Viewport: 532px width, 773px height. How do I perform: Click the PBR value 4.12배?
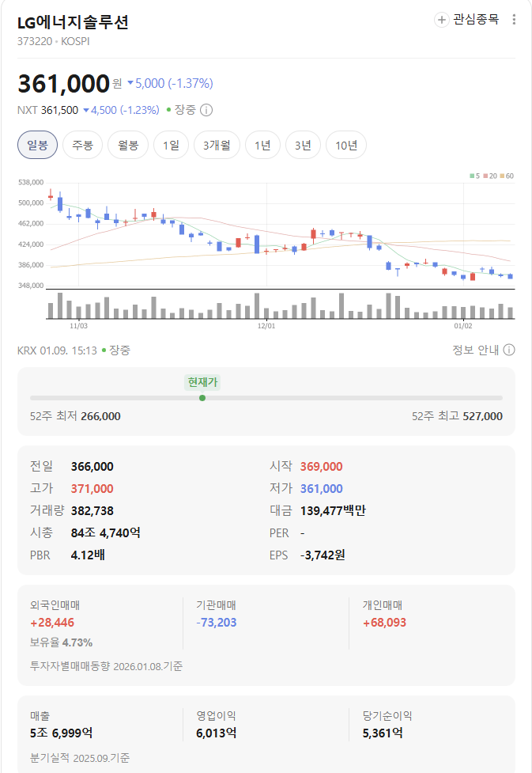[88, 555]
